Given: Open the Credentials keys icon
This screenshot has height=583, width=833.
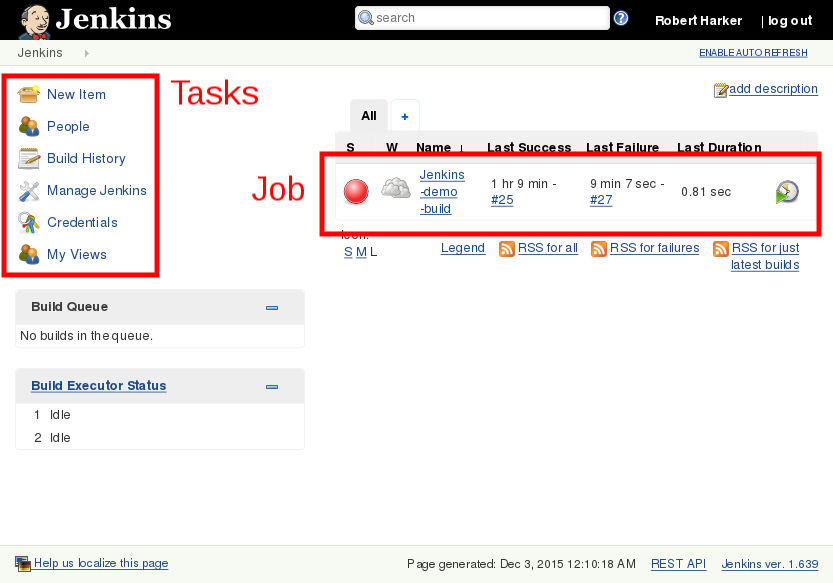Looking at the screenshot, I should pos(29,222).
